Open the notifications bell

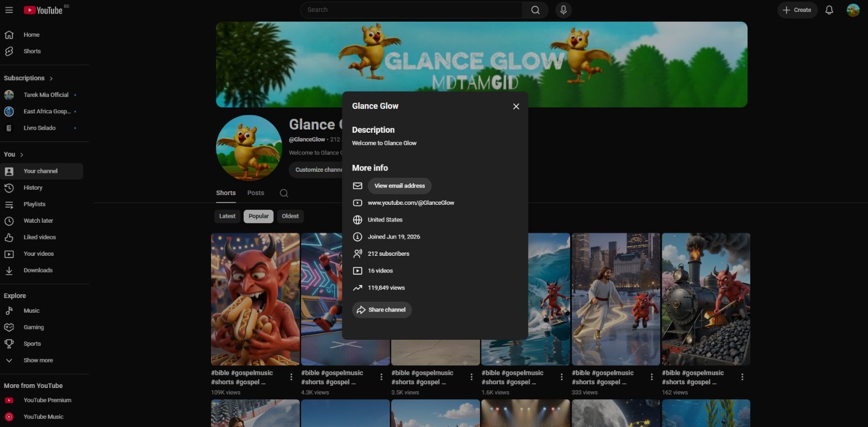829,10
